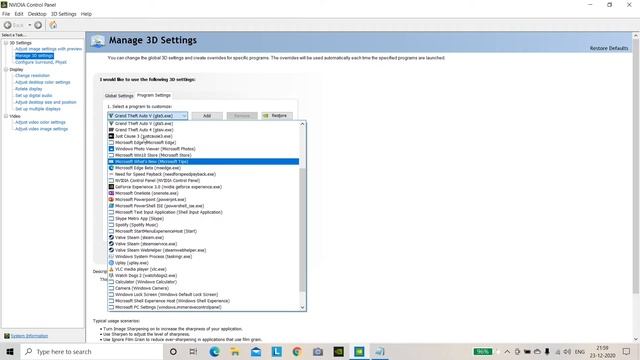Click the Home icon in toolbar

53,25
